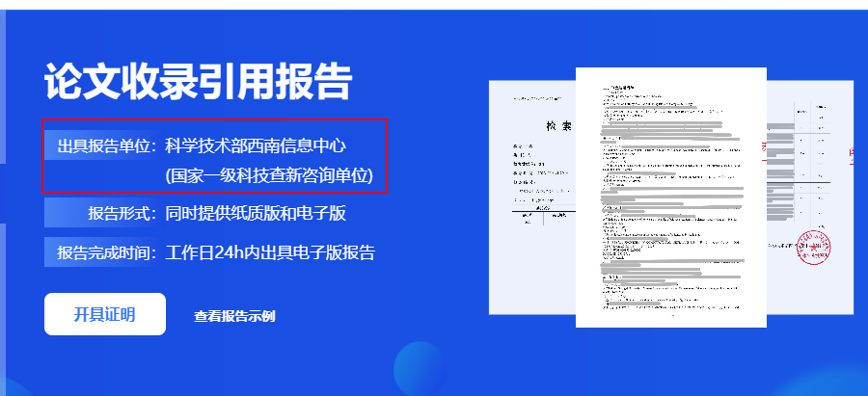Click the 同时提供纸质版和电子版 text
The image size is (868, 396).
tap(256, 214)
